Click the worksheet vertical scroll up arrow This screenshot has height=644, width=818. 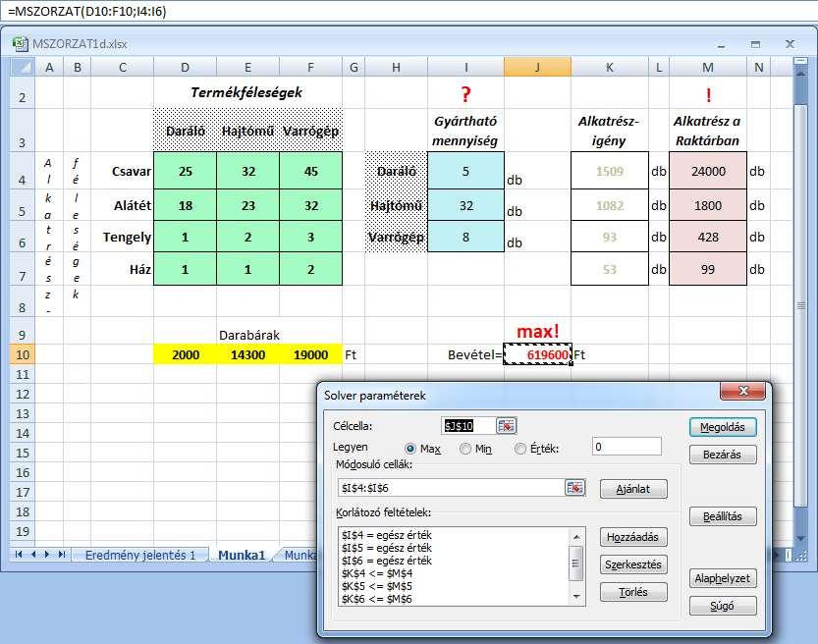tap(799, 74)
